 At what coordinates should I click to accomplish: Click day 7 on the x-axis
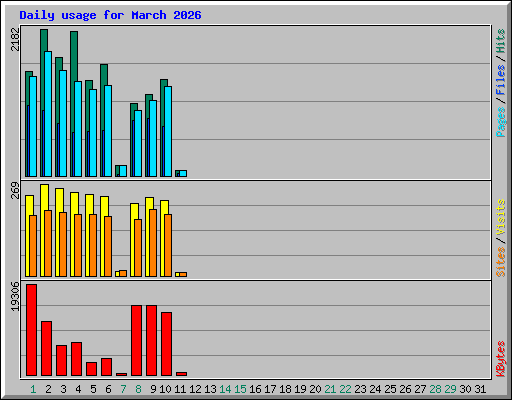[123, 389]
